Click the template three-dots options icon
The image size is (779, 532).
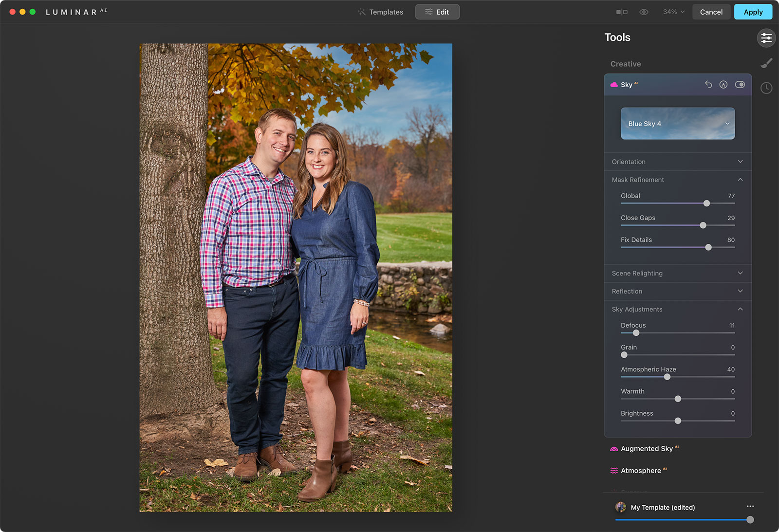(x=750, y=507)
